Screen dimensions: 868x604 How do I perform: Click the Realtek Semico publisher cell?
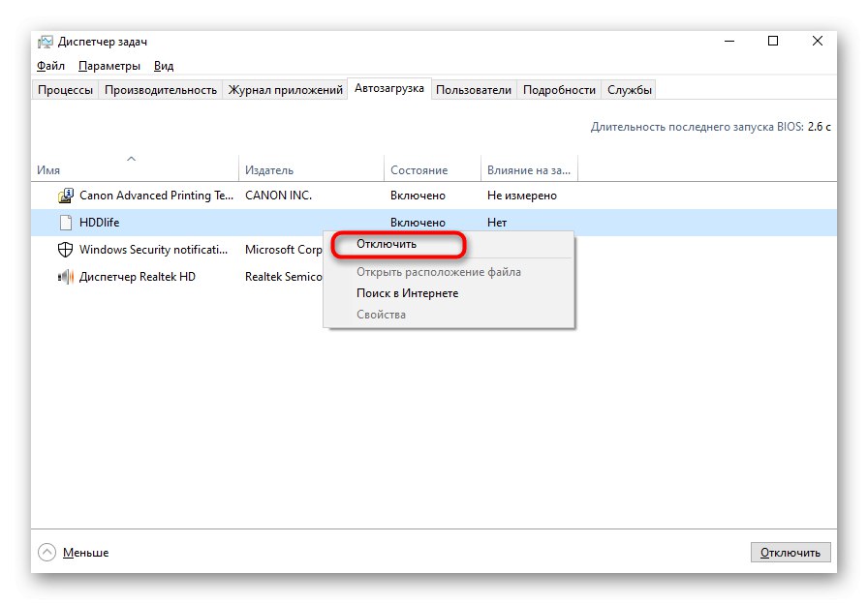284,277
